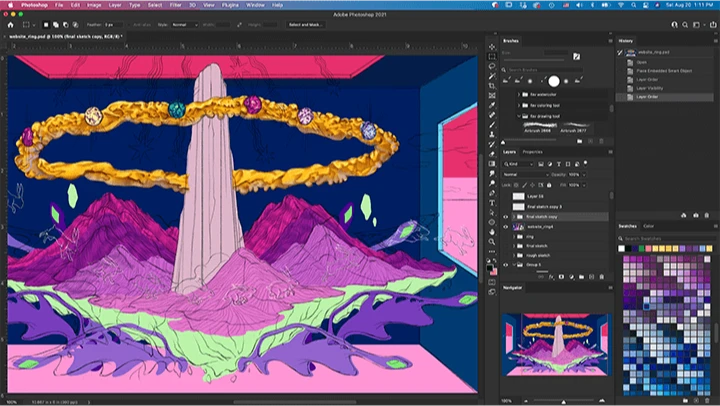Select the Brush tool

tap(492, 125)
